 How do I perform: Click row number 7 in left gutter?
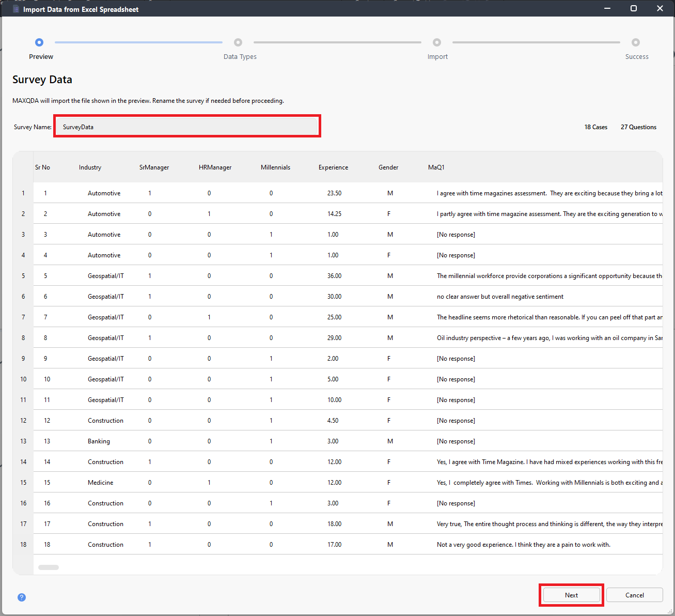tap(23, 317)
